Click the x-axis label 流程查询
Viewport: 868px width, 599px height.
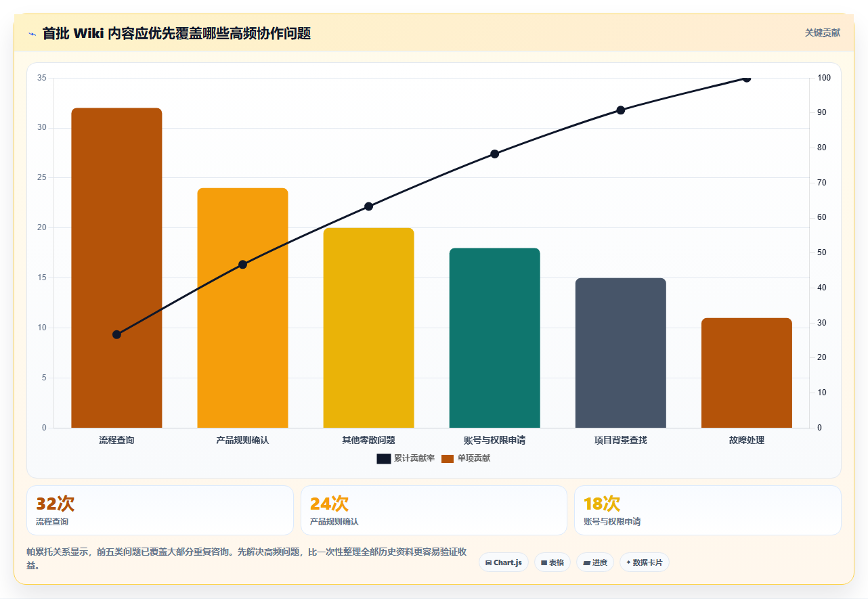click(116, 440)
